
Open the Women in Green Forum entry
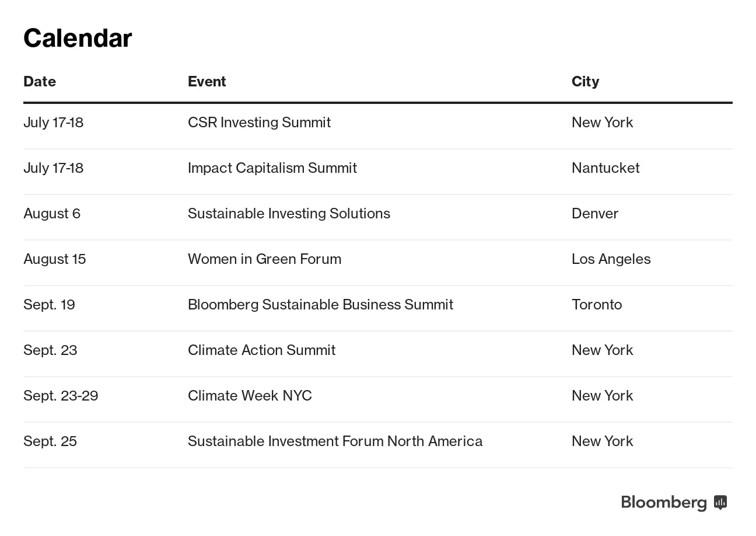point(264,259)
